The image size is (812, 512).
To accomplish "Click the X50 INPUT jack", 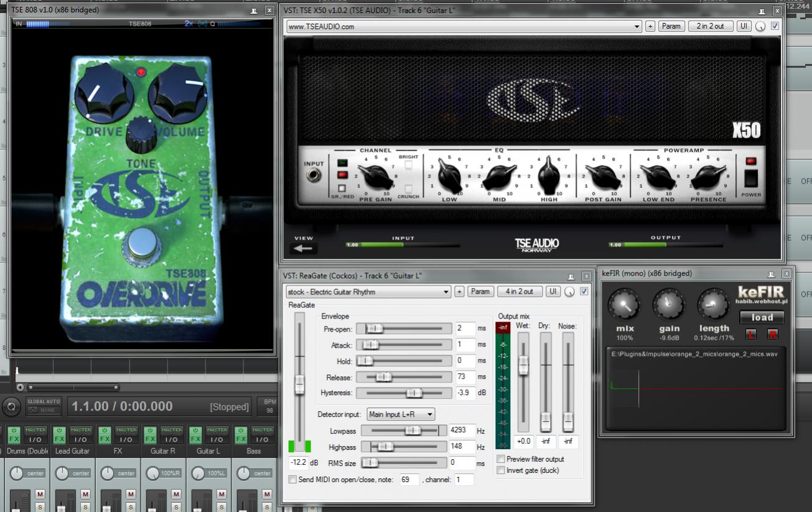I will (x=314, y=175).
